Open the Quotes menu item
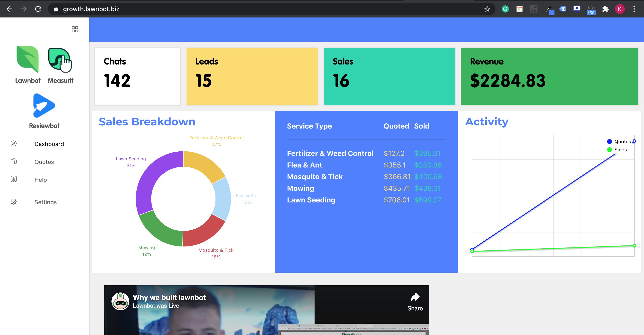644x335 pixels. (44, 162)
